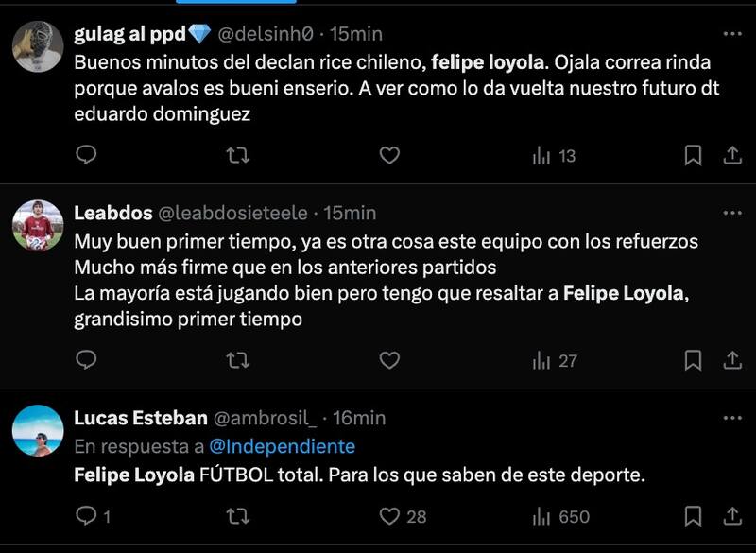756x553 pixels.
Task: Like gulag al ppd's tweet
Action: click(389, 155)
